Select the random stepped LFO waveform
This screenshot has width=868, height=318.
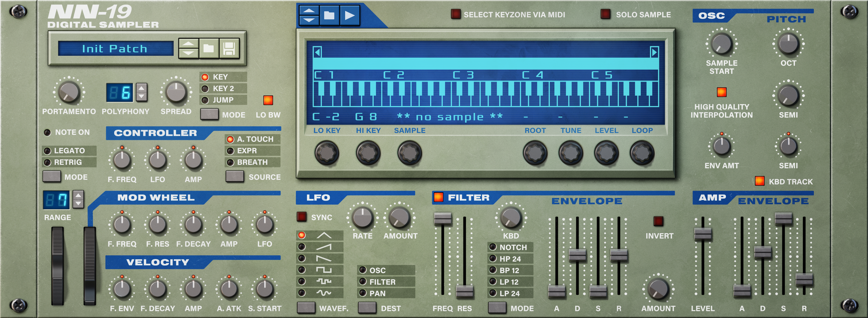[320, 281]
